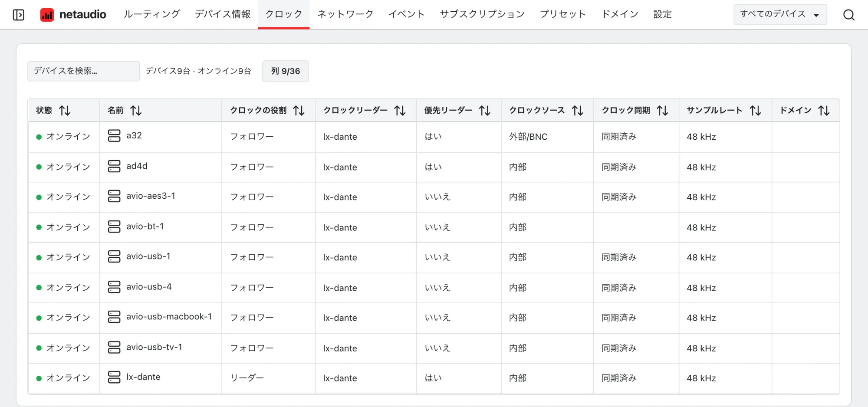Select device name ad4d
The image size is (868, 407).
click(137, 166)
